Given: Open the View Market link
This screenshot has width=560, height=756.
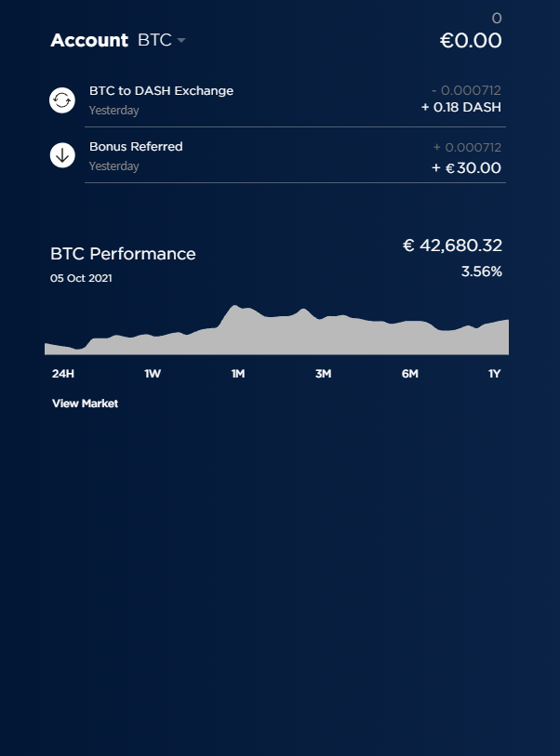Looking at the screenshot, I should tap(85, 404).
